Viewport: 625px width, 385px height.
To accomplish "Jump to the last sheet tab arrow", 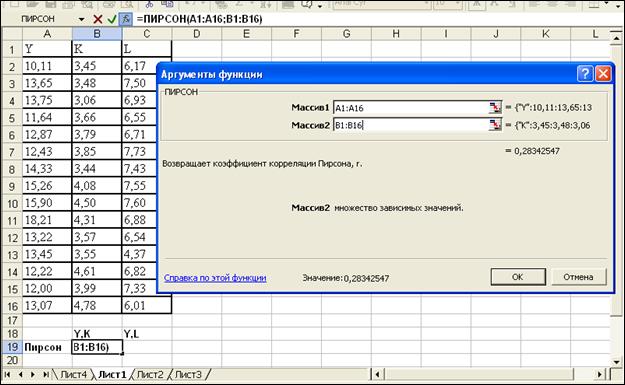I will (46, 375).
